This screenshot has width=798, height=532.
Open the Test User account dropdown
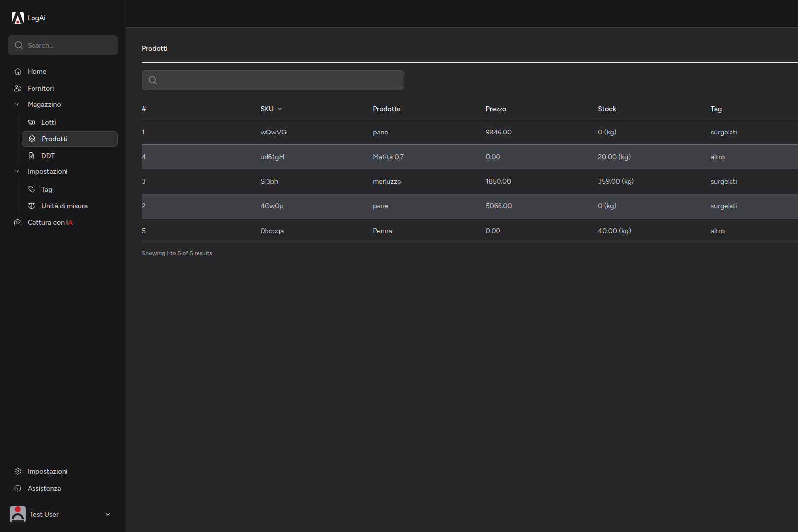coord(108,514)
